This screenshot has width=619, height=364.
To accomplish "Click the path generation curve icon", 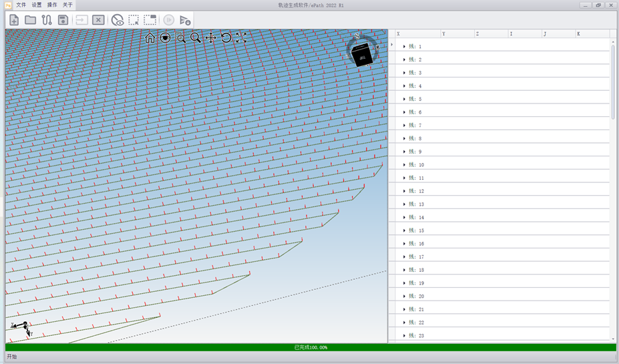I will pos(47,20).
